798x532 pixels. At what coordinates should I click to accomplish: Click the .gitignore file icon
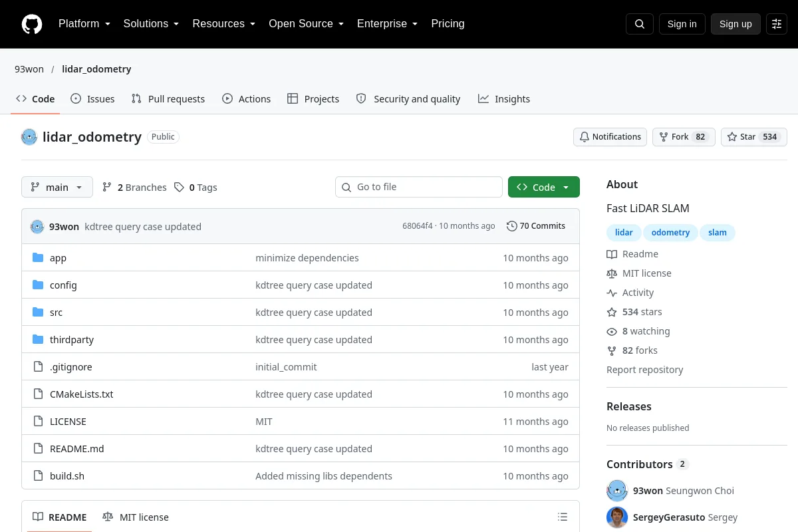pyautogui.click(x=38, y=367)
